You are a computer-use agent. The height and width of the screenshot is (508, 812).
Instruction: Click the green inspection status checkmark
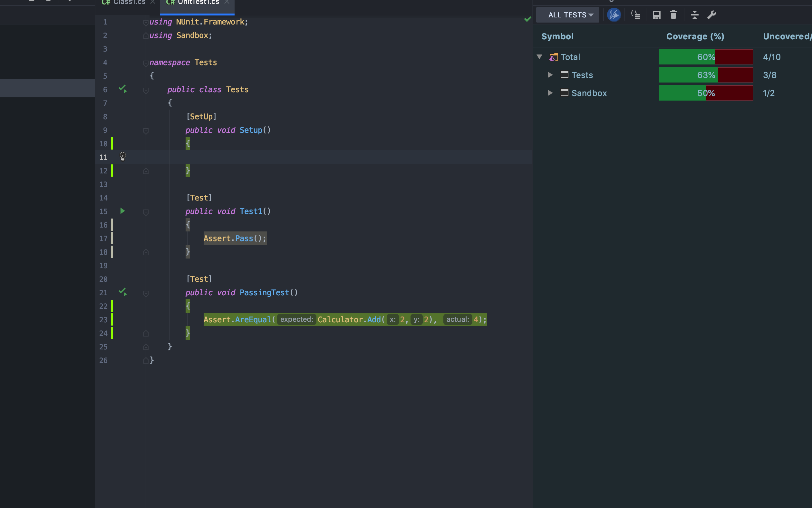point(527,19)
